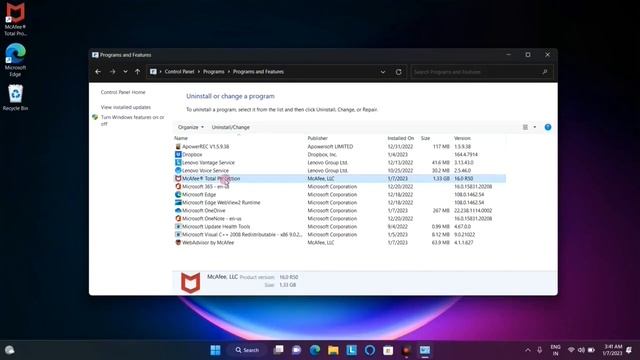This screenshot has height=360, width=640.
Task: Select the Microsoft OneNote en-us icon
Action: tap(178, 218)
